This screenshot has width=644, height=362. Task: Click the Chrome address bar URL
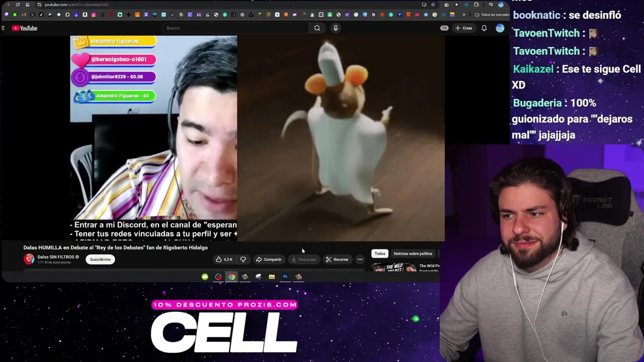[x=76, y=5]
